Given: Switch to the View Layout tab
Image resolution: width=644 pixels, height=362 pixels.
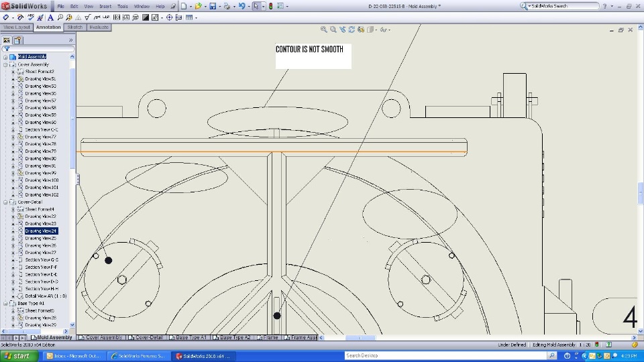Looking at the screenshot, I should (16, 27).
